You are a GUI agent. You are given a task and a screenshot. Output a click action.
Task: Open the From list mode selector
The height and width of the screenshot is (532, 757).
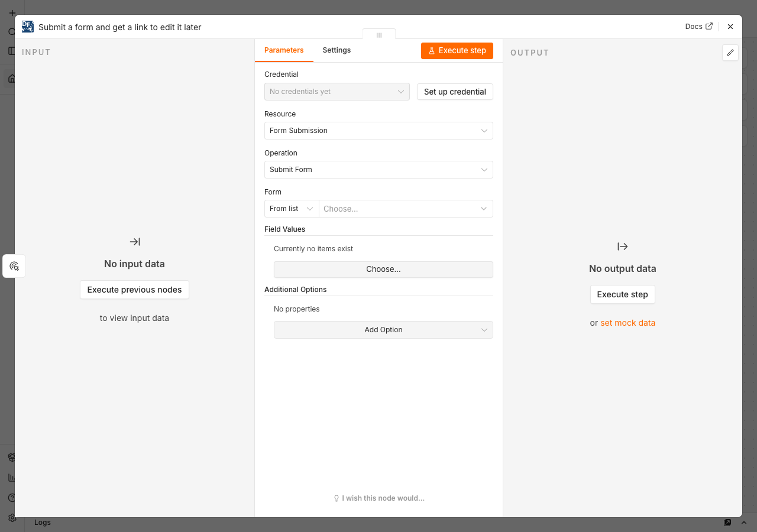[292, 209]
